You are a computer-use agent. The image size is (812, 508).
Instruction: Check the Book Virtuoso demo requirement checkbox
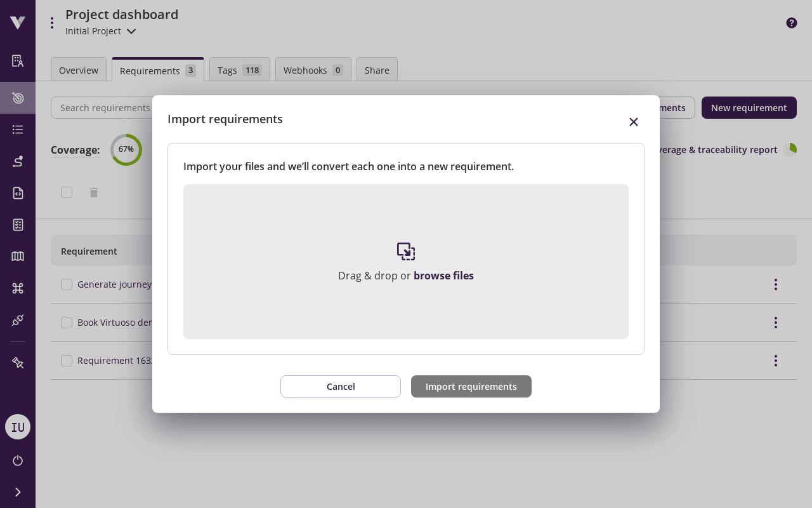(67, 323)
